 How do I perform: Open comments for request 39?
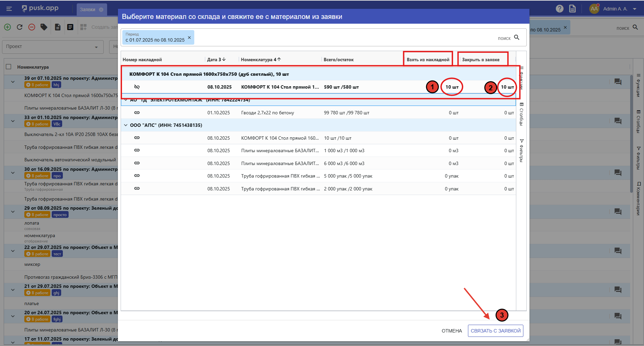point(618,82)
